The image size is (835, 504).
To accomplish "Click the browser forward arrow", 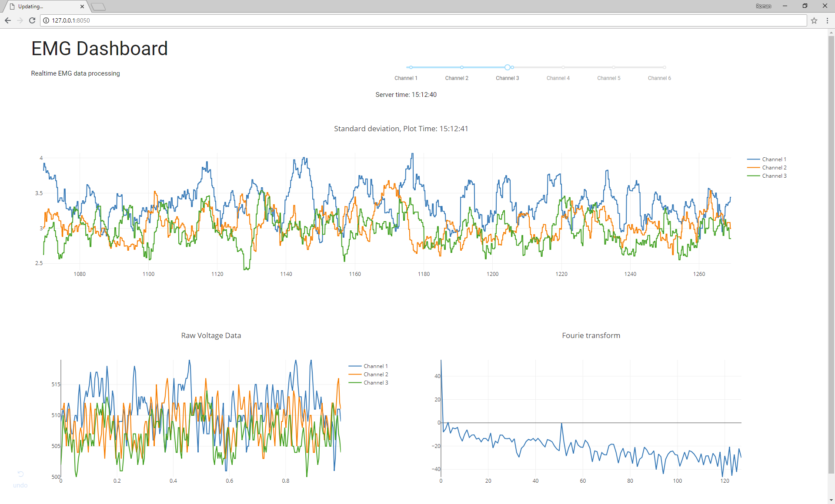I will (20, 20).
